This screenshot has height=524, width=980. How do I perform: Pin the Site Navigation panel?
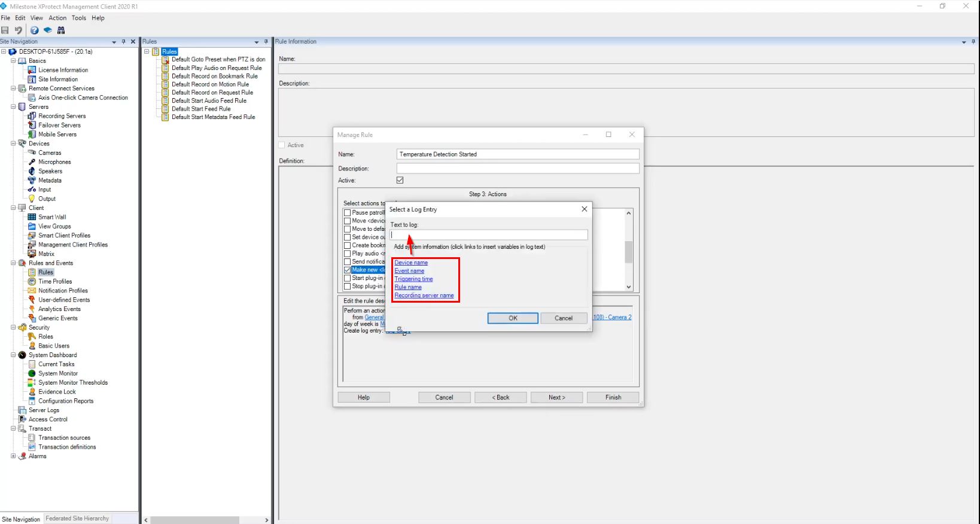coord(124,42)
